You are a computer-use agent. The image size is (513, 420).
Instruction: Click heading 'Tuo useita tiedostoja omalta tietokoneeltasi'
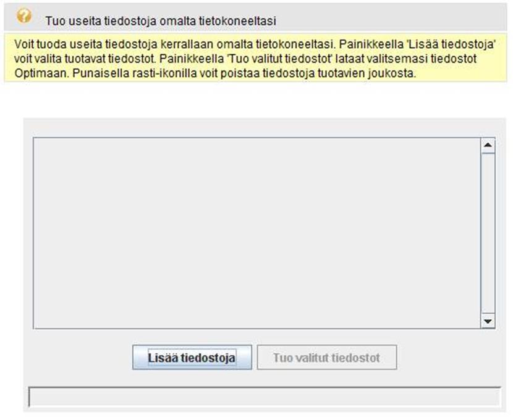pos(161,21)
